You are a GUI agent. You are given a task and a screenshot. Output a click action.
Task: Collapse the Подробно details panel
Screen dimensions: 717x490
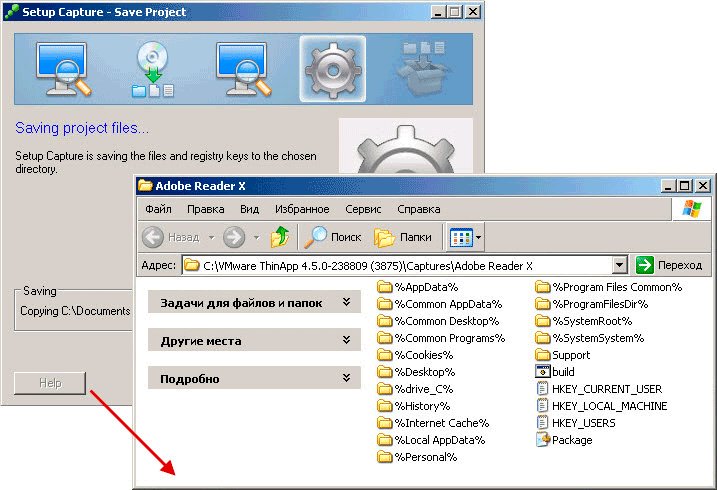coord(254,378)
